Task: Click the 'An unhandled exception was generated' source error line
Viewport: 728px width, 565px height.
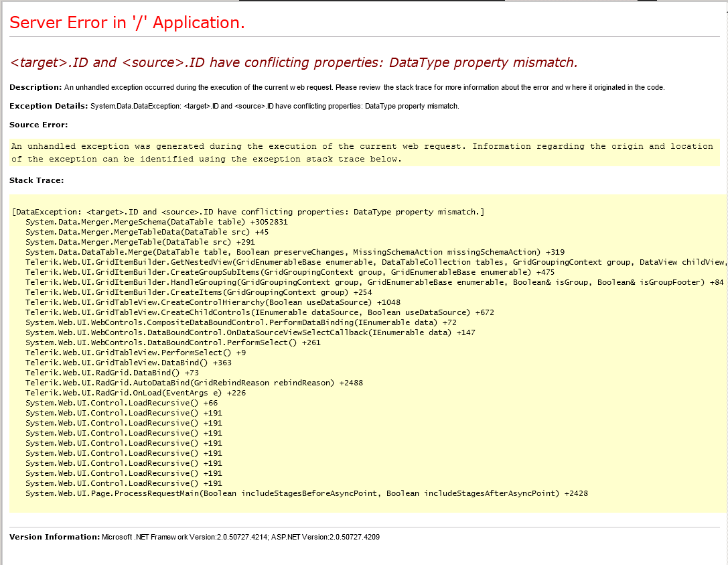Action: 362,146
